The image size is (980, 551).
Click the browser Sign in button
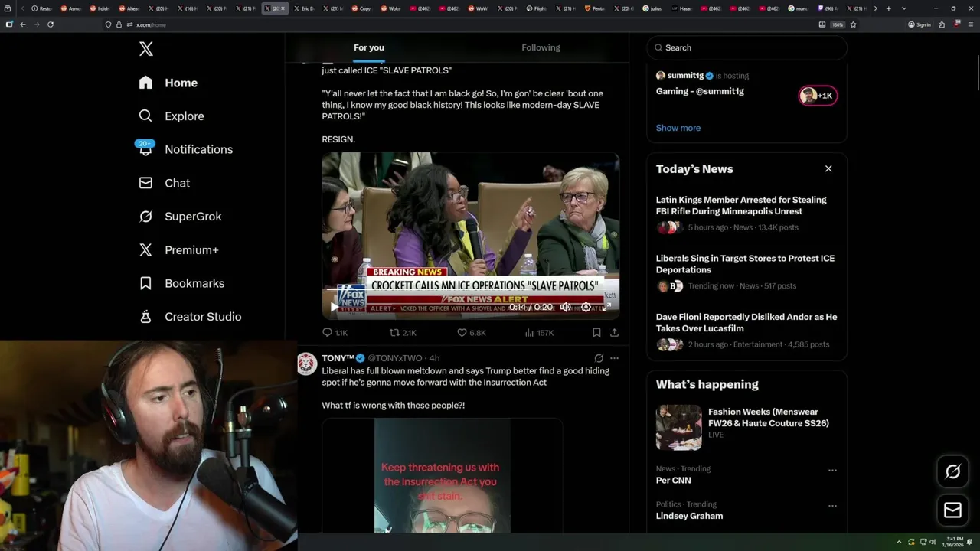coord(920,24)
